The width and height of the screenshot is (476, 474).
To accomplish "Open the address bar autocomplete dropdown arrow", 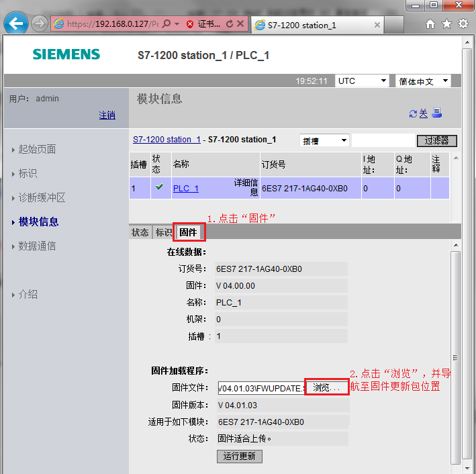I will (177, 24).
